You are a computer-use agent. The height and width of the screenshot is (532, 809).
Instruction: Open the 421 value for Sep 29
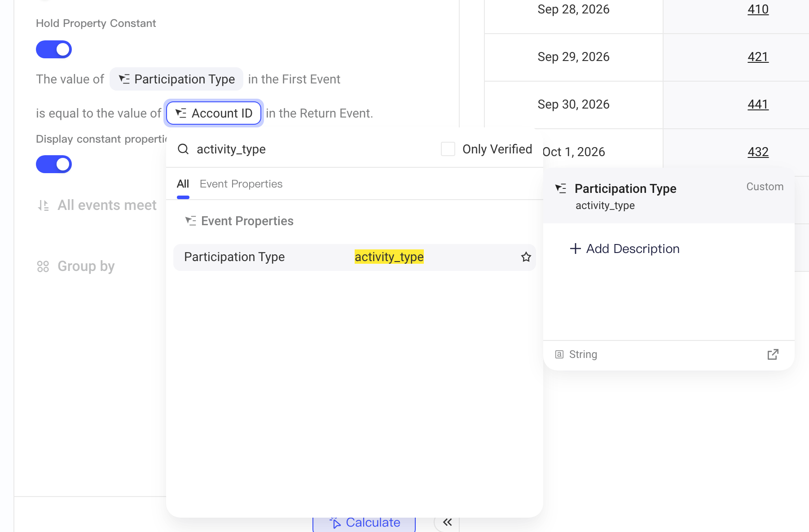click(x=758, y=57)
